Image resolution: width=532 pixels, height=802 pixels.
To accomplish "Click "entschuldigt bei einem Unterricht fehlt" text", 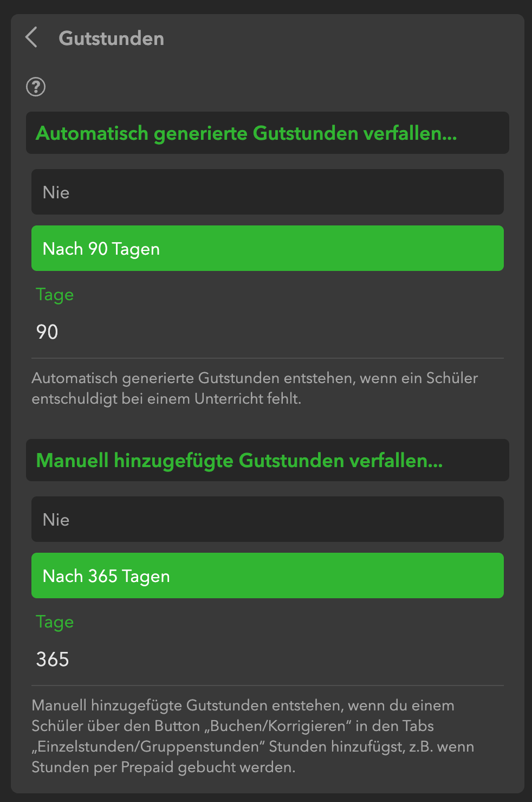I will point(166,399).
